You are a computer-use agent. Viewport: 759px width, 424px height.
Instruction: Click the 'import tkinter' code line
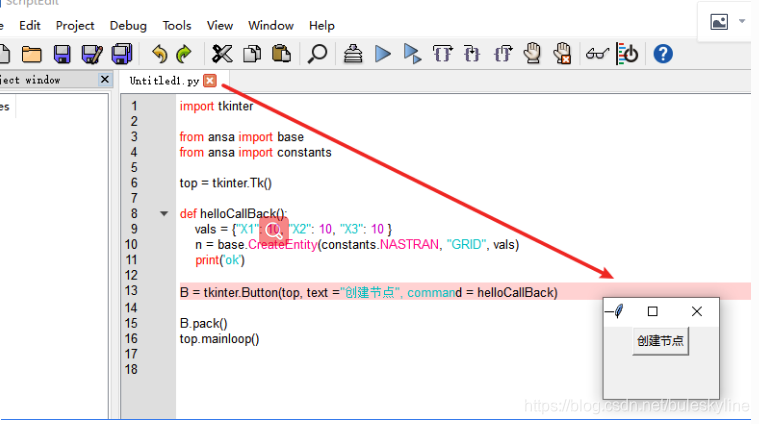(x=216, y=106)
